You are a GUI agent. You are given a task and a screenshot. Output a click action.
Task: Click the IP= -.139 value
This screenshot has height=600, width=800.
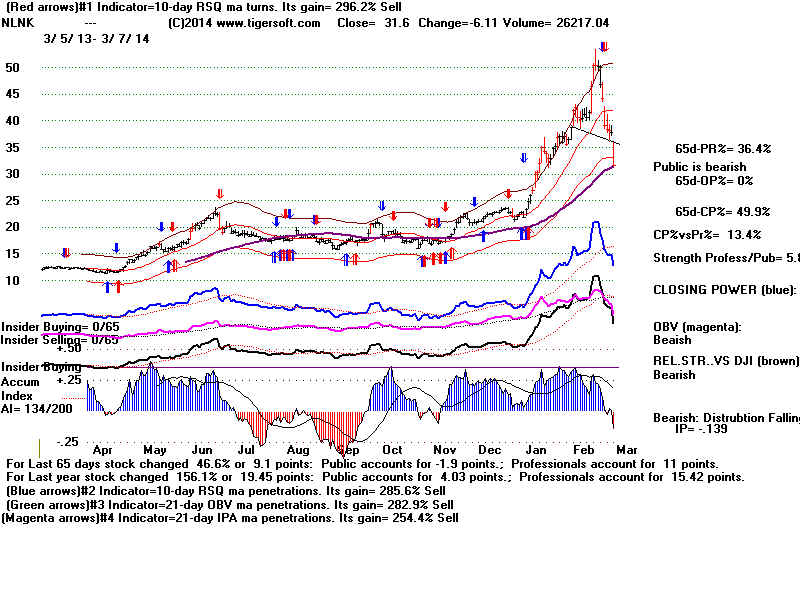[x=701, y=429]
